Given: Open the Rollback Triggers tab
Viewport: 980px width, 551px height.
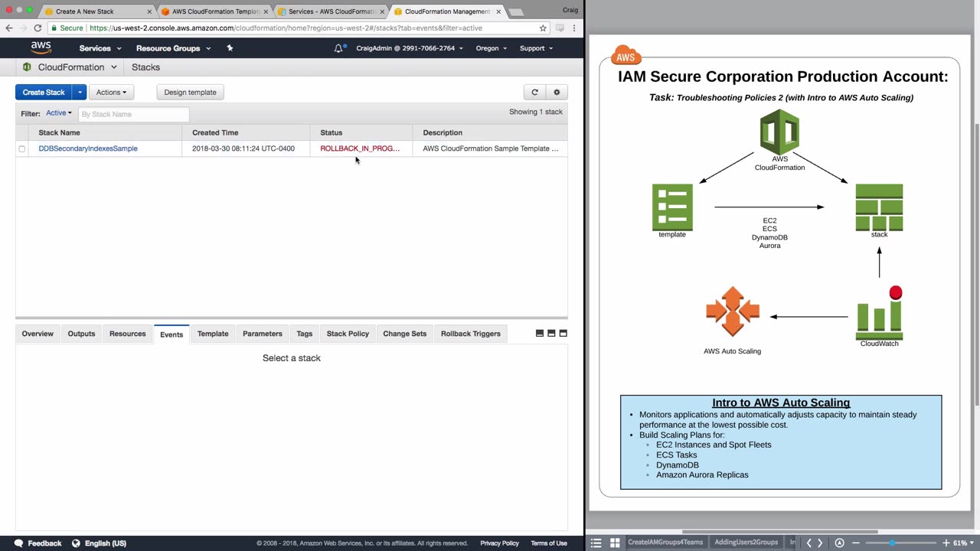Looking at the screenshot, I should coord(471,334).
